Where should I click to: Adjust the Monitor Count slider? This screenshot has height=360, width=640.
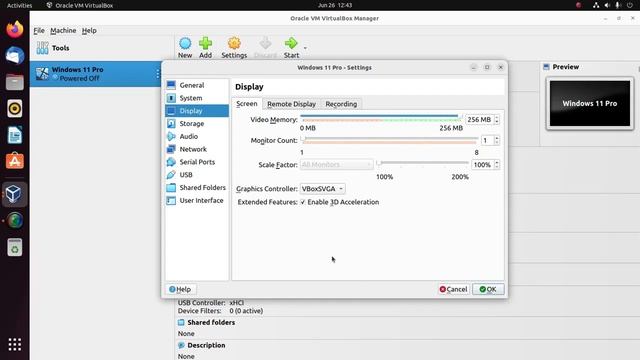(x=389, y=140)
